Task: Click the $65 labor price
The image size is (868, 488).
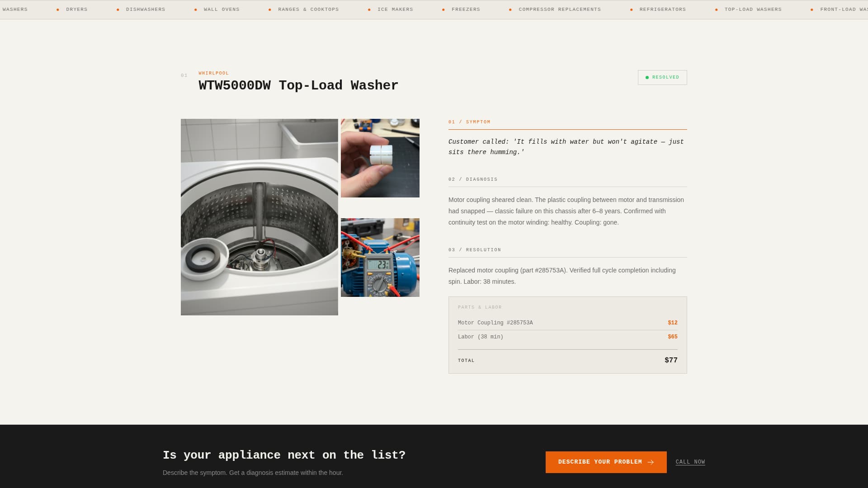Action: [673, 337]
